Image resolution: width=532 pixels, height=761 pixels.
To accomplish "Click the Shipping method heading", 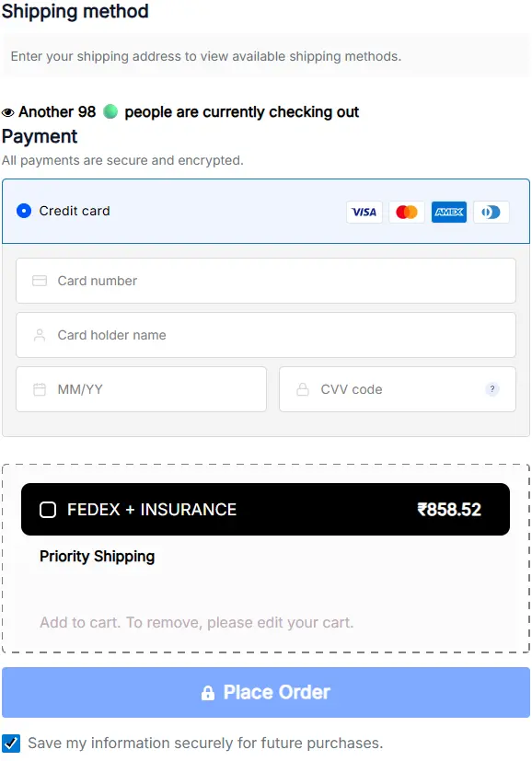I will coord(75,12).
